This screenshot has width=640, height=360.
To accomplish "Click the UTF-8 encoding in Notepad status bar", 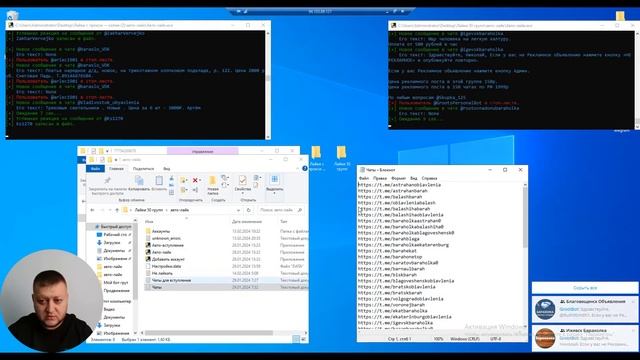I will 495,339.
